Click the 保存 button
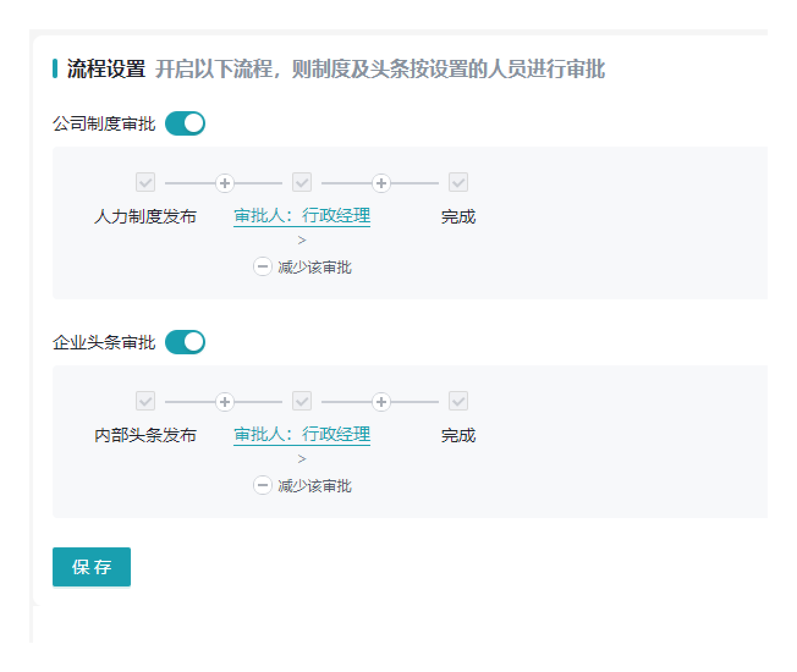The width and height of the screenshot is (797, 672). pyautogui.click(x=92, y=567)
